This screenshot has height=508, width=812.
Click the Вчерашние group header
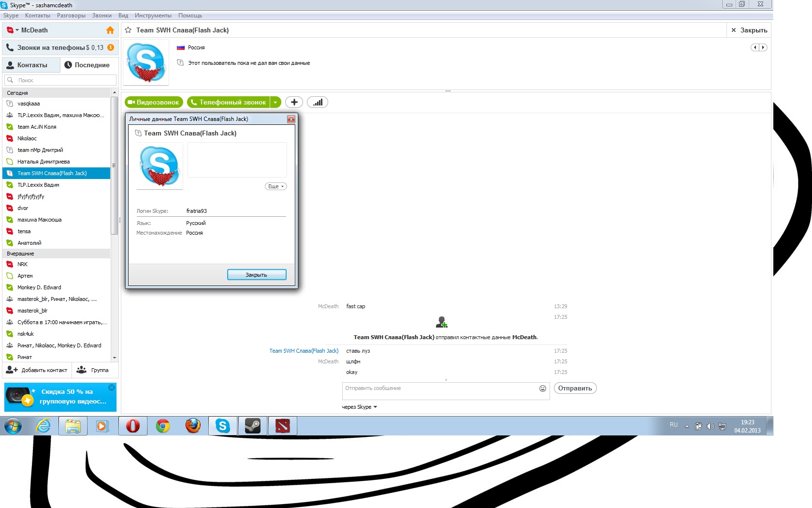[x=57, y=254]
